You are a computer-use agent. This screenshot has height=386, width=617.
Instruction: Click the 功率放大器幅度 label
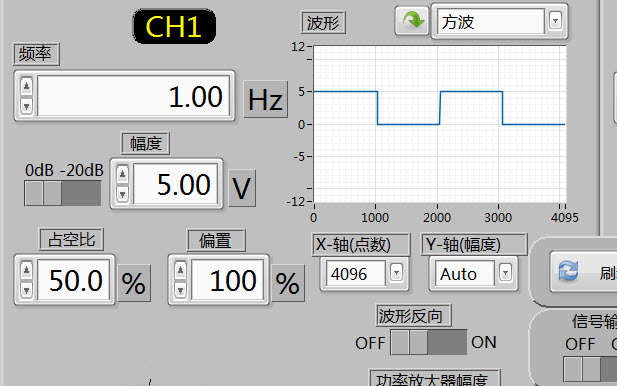(434, 379)
